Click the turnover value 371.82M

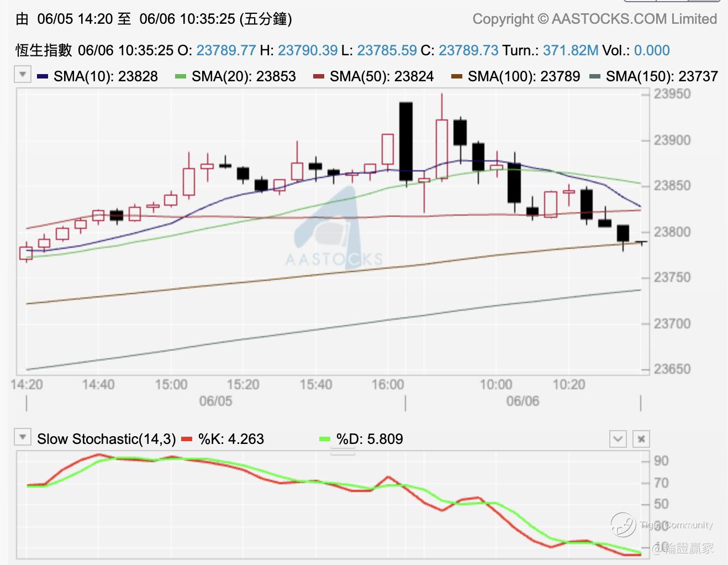click(571, 50)
